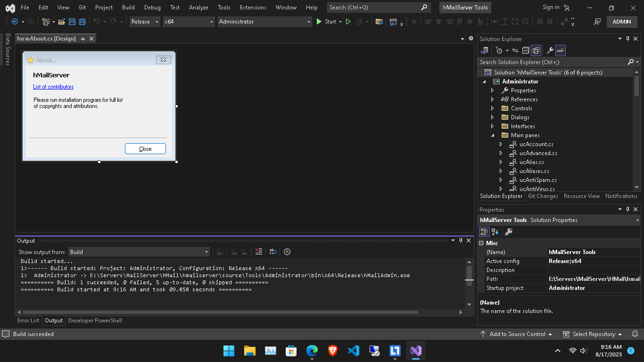Click Clear All output icon

tap(259, 252)
